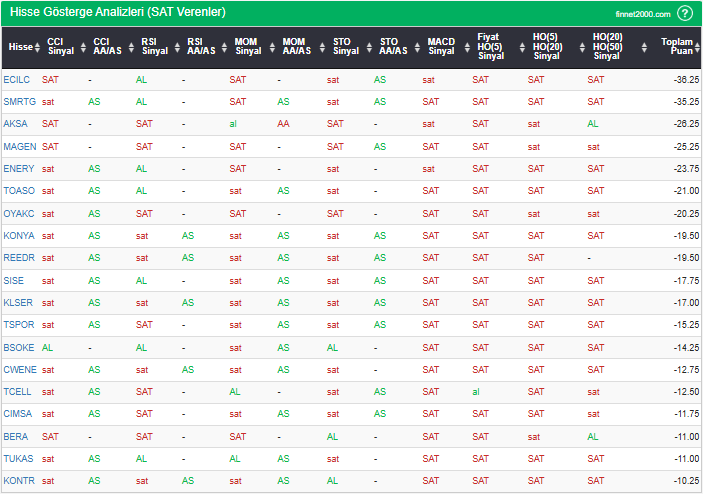Select TOASO total score -21.00

click(686, 191)
